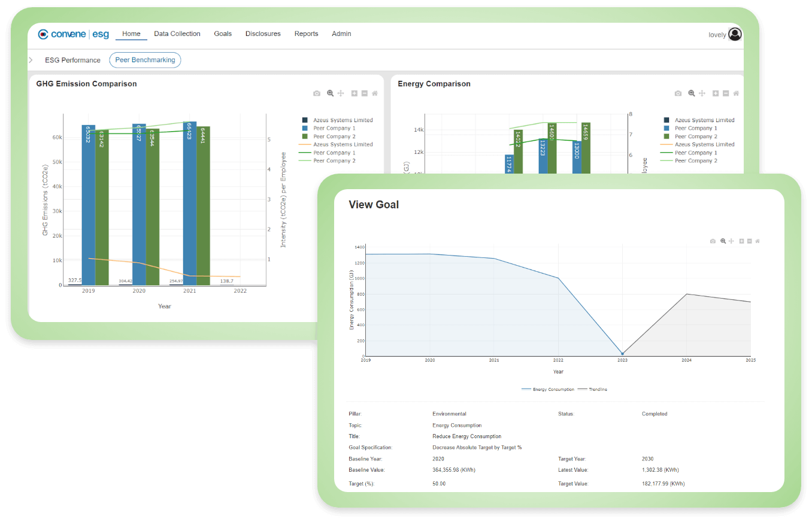Reset axes on Energy Comparison chart
This screenshot has height=522, width=812.
[736, 93]
